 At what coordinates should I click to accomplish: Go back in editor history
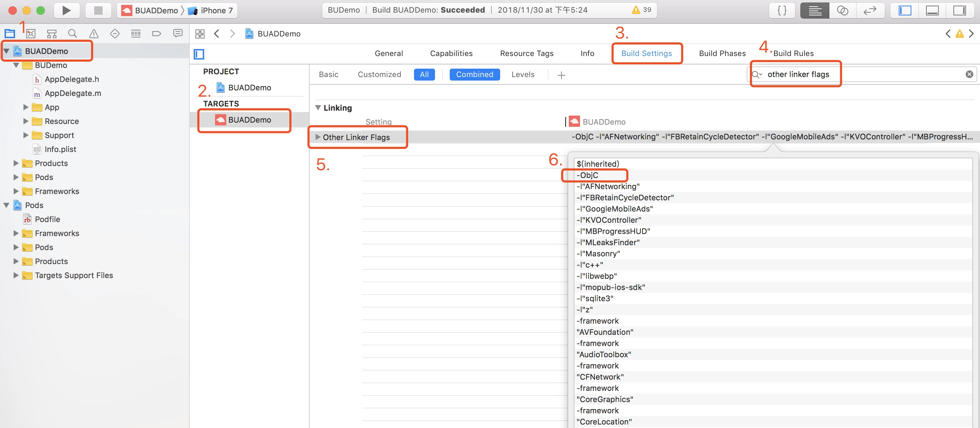[x=217, y=34]
